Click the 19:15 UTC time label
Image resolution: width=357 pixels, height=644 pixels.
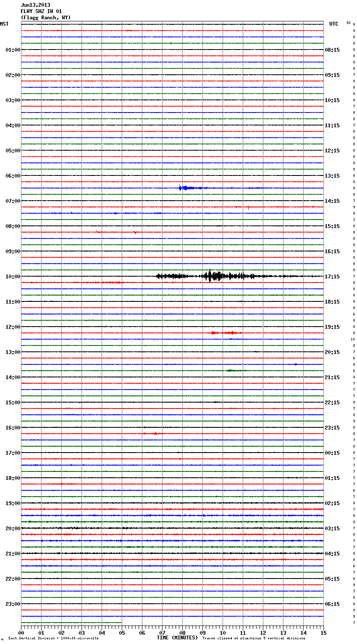[x=332, y=327]
